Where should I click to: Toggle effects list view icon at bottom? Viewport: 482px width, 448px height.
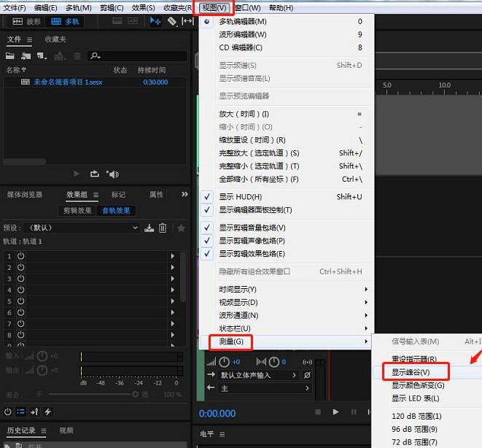[x=21, y=412]
